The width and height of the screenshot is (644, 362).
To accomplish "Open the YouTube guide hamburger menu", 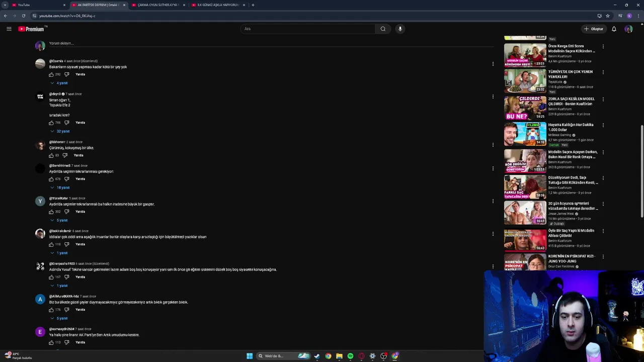I will [9, 29].
